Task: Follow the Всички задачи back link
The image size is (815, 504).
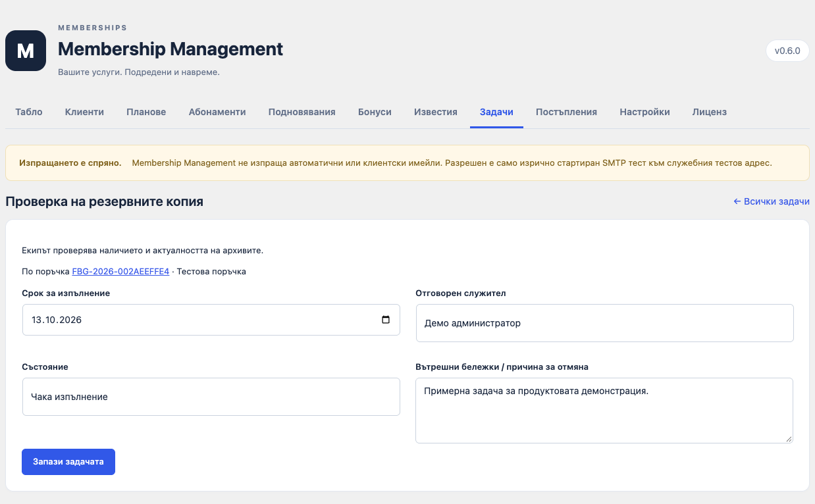Action: 771,201
